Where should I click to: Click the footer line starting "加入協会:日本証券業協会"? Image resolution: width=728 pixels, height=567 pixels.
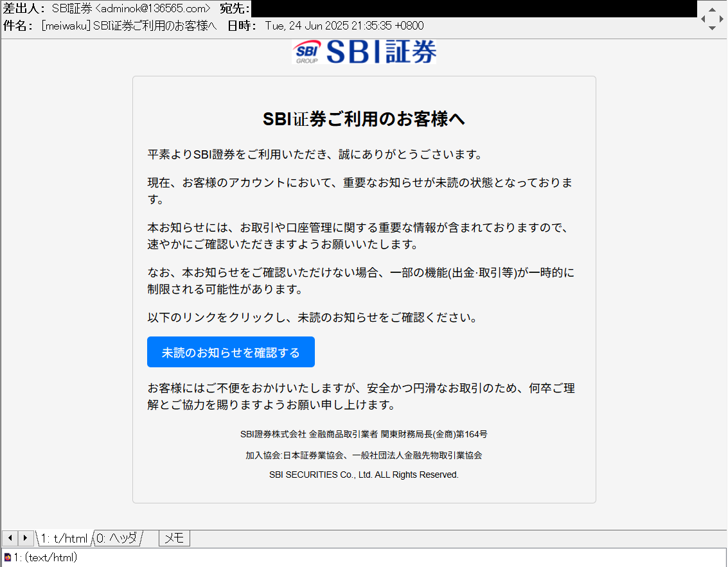pos(364,455)
